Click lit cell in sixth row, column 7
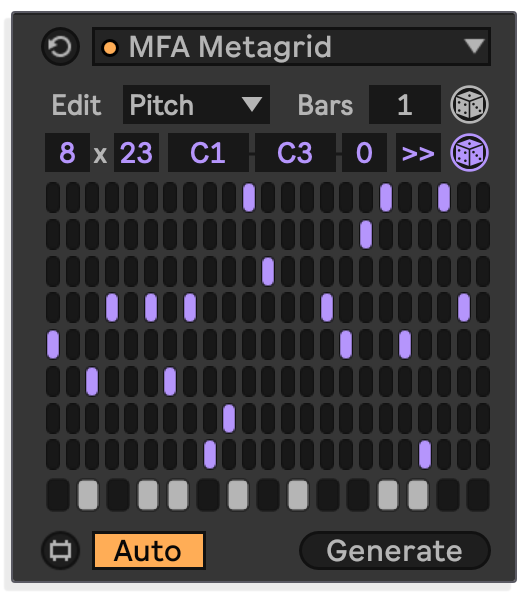This screenshot has width=528, height=594. [170, 381]
